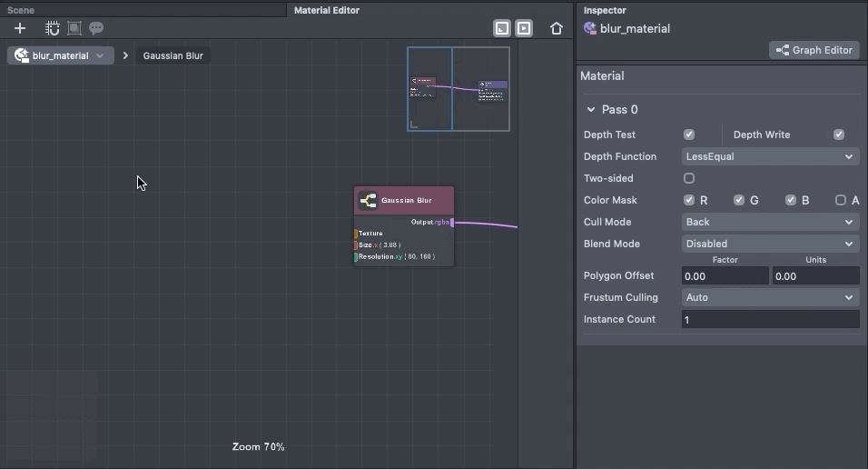The height and width of the screenshot is (469, 868).
Task: Toggle the minimap panel icon
Action: [502, 28]
